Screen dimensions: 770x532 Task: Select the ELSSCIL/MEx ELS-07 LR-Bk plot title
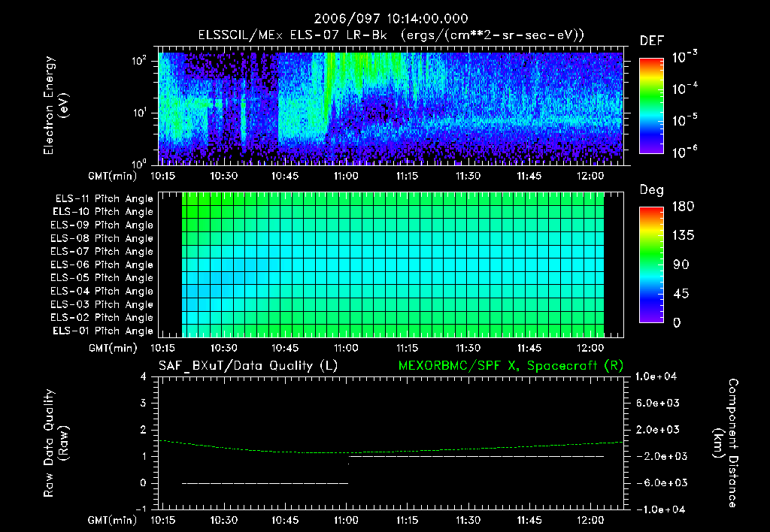tap(391, 35)
